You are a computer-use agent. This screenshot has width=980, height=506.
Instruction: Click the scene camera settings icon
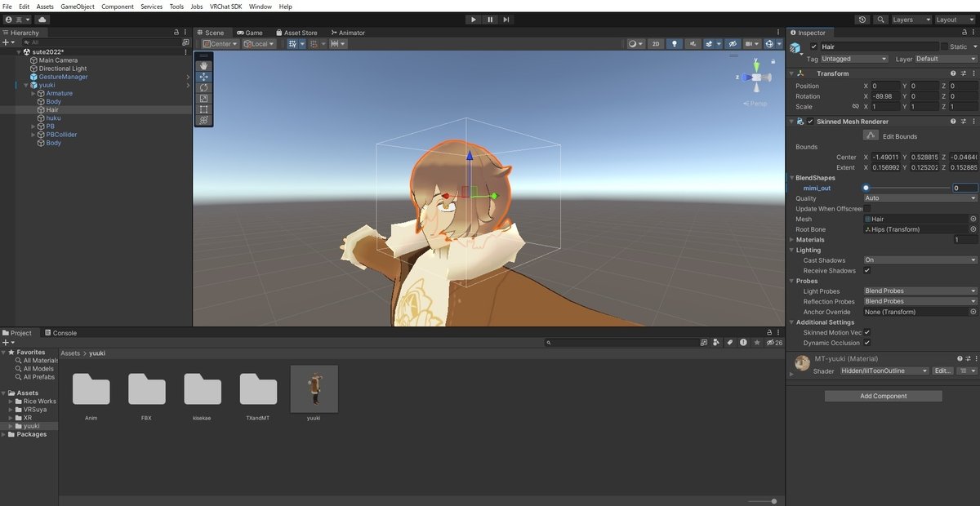coord(749,44)
